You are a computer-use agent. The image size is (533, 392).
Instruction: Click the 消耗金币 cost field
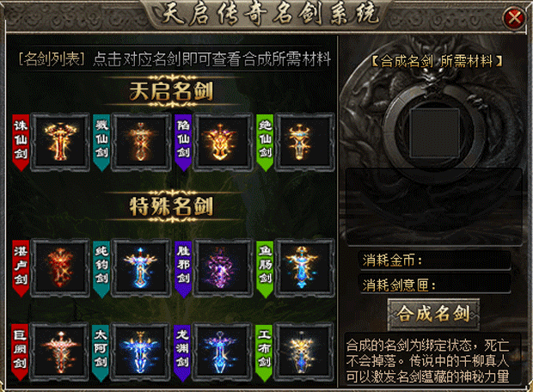click(x=436, y=260)
